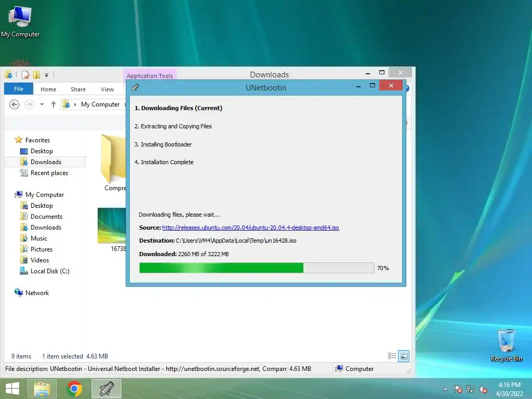Click '4. Installation Complete' step text
The width and height of the screenshot is (532, 399).
[x=164, y=162]
